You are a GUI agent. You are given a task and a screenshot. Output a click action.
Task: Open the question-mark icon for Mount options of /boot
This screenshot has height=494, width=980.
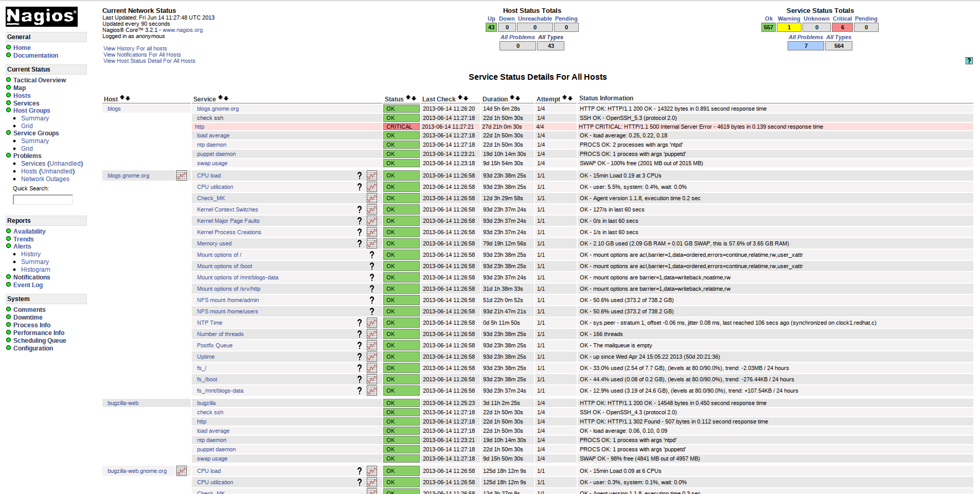coord(372,266)
